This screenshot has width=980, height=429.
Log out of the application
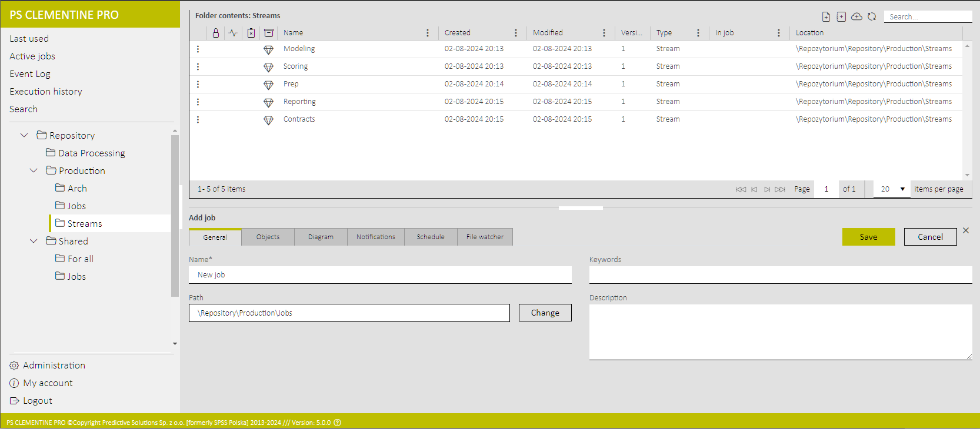[31, 401]
